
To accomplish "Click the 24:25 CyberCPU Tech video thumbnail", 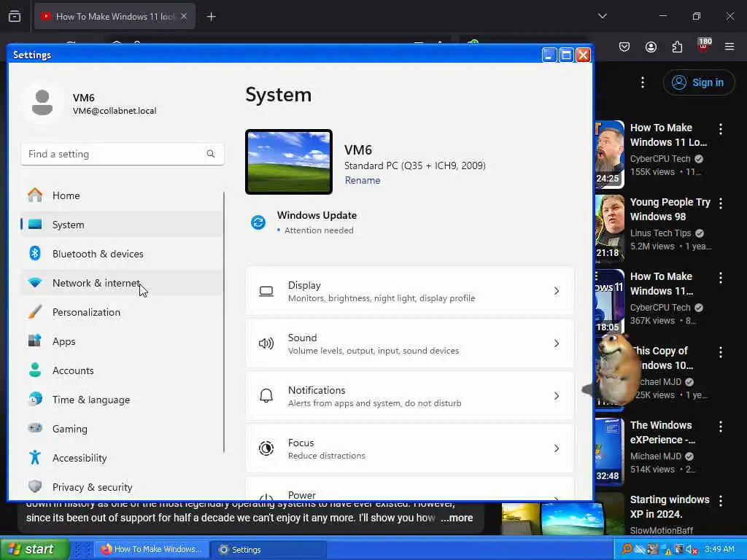I will tap(610, 155).
